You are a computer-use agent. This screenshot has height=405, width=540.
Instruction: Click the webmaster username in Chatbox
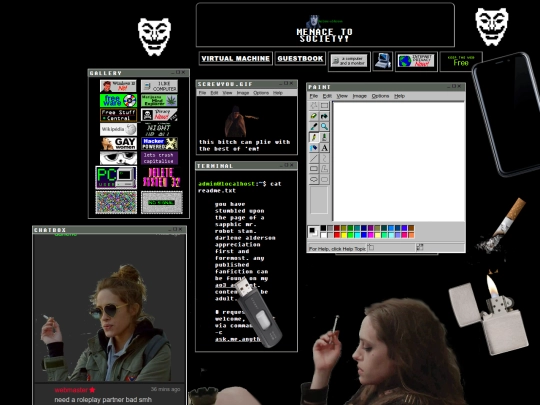71,390
